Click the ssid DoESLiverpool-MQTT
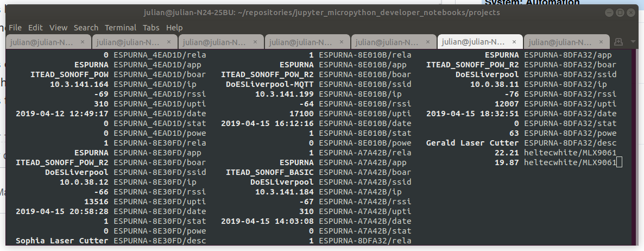The width and height of the screenshot is (644, 251). coord(270,84)
